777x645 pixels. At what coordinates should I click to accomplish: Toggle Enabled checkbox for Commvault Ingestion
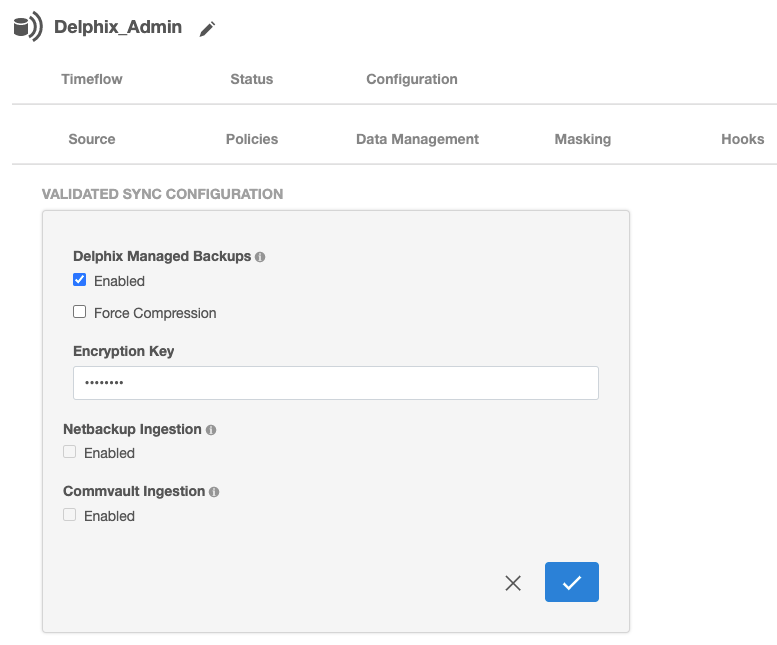click(70, 515)
